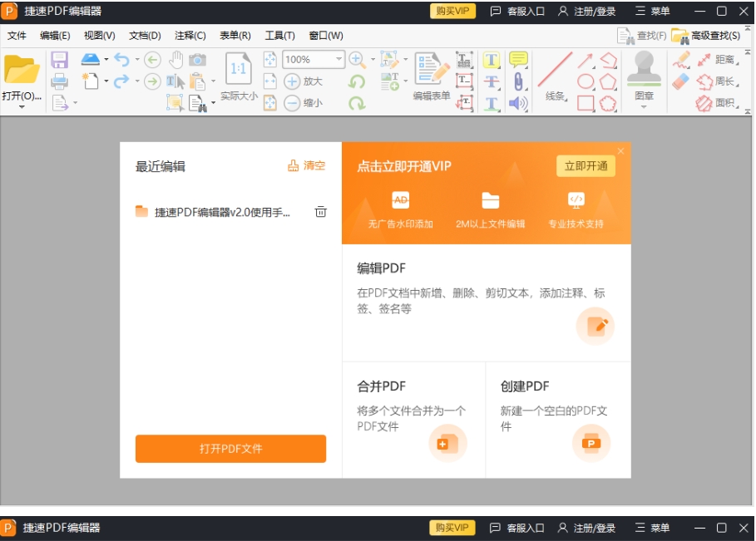Open the 编辑(E) menu

click(x=55, y=36)
